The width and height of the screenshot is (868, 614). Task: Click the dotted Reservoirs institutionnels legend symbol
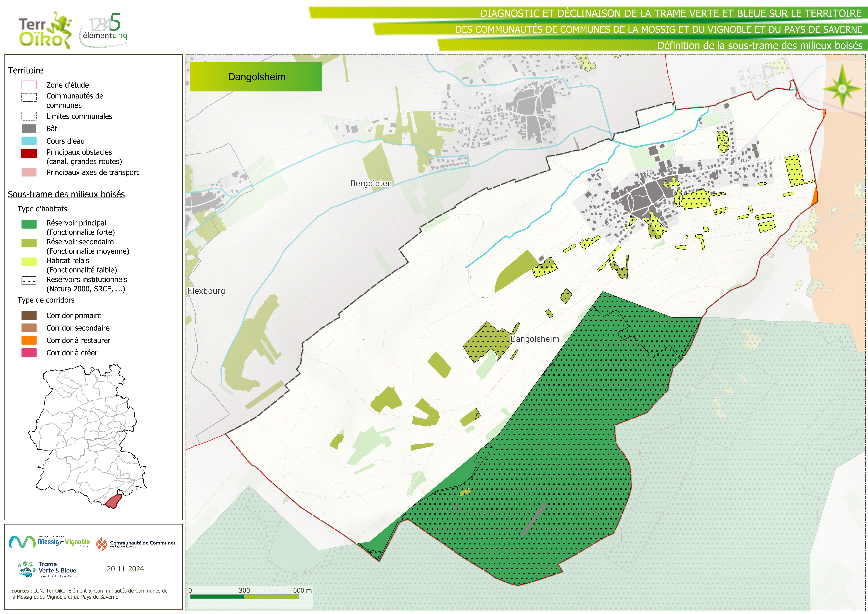coord(29,281)
